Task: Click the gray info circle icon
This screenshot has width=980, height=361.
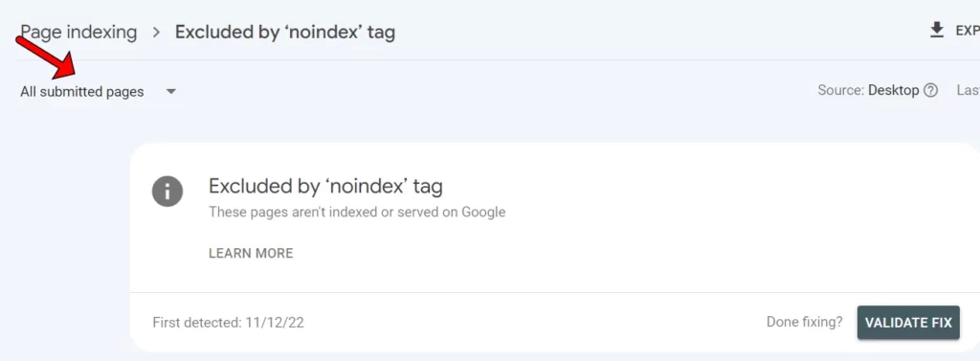Action: point(167,191)
